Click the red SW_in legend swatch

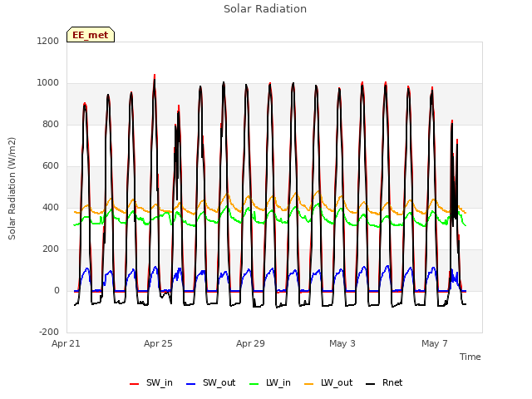tap(135, 384)
